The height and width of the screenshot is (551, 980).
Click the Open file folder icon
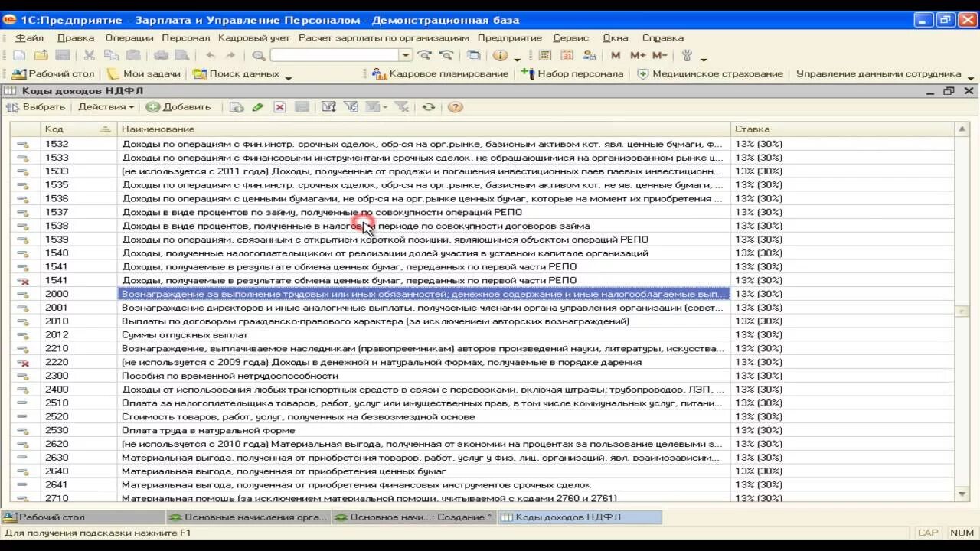coord(41,55)
